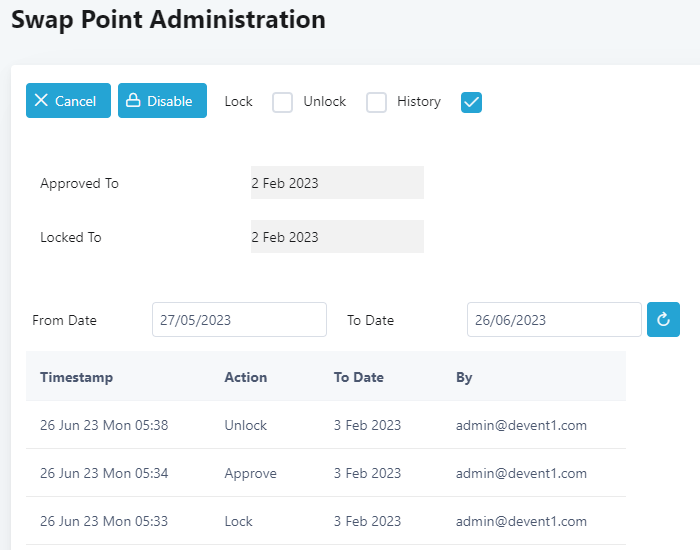Open the To Date field showing 26/06/2023
This screenshot has width=700, height=550.
point(553,320)
